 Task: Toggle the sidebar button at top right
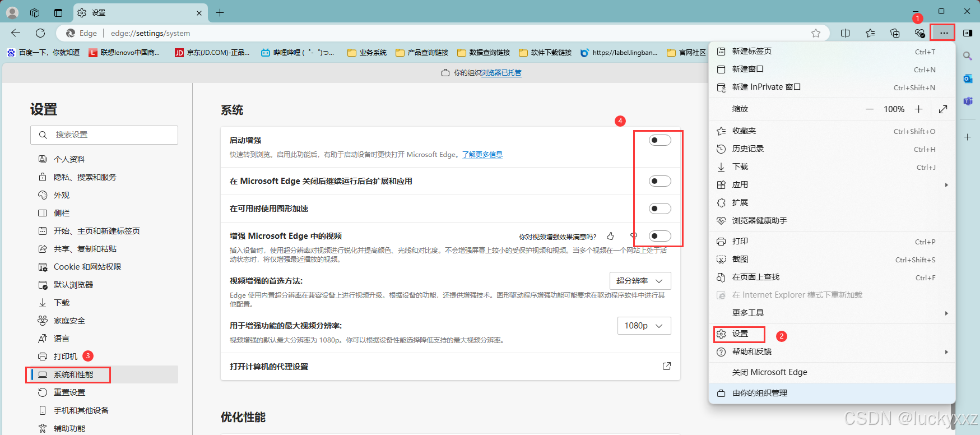tap(968, 33)
